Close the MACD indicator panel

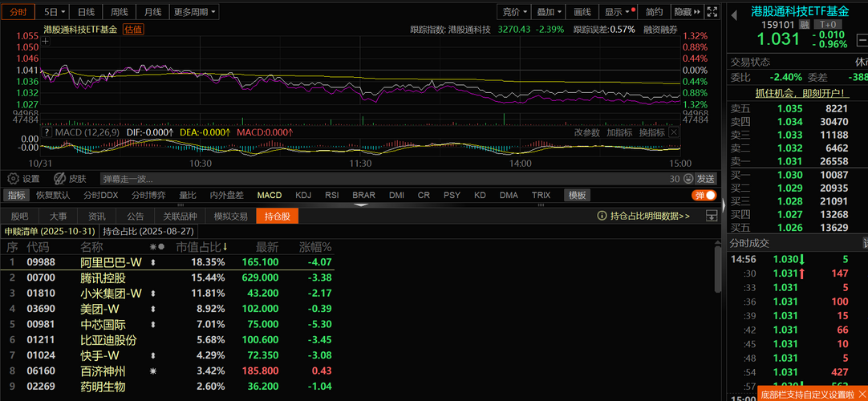point(672,132)
